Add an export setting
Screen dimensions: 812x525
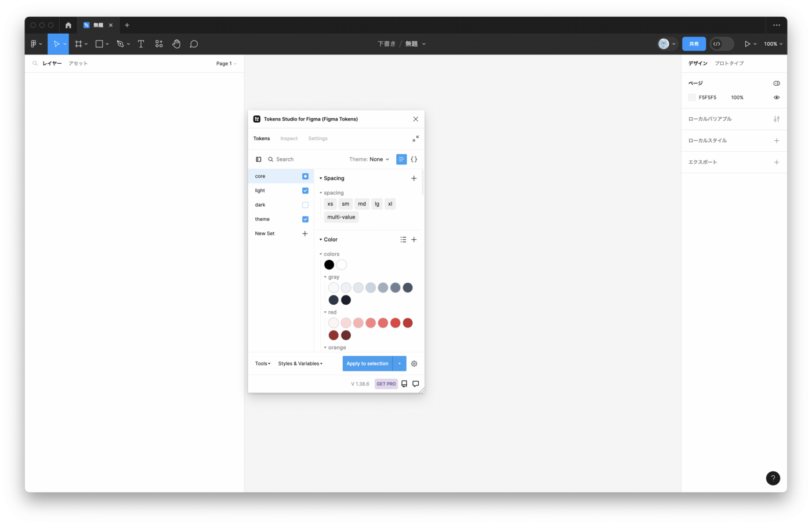click(x=777, y=162)
